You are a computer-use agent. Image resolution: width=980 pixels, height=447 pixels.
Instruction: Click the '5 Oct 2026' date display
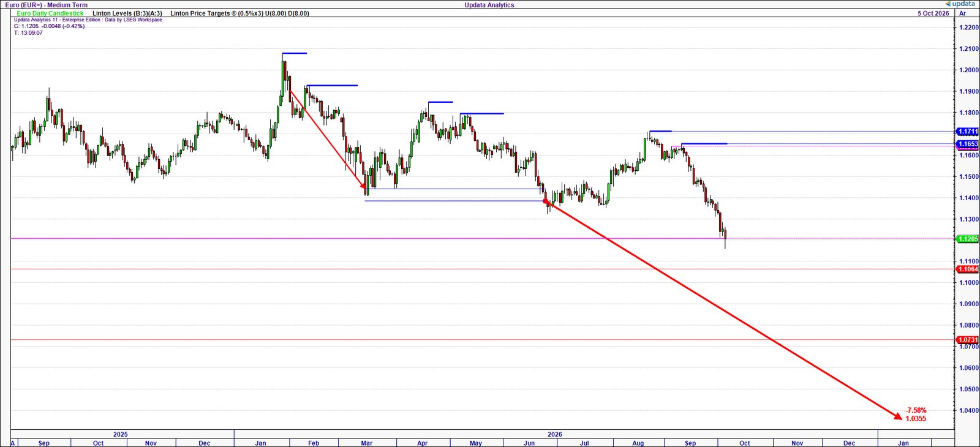(933, 13)
